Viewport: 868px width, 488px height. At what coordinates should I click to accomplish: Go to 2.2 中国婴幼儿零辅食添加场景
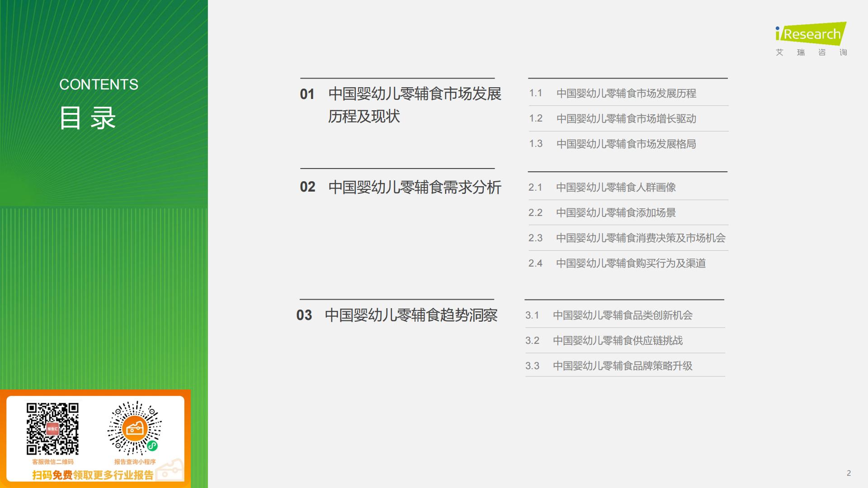point(602,212)
